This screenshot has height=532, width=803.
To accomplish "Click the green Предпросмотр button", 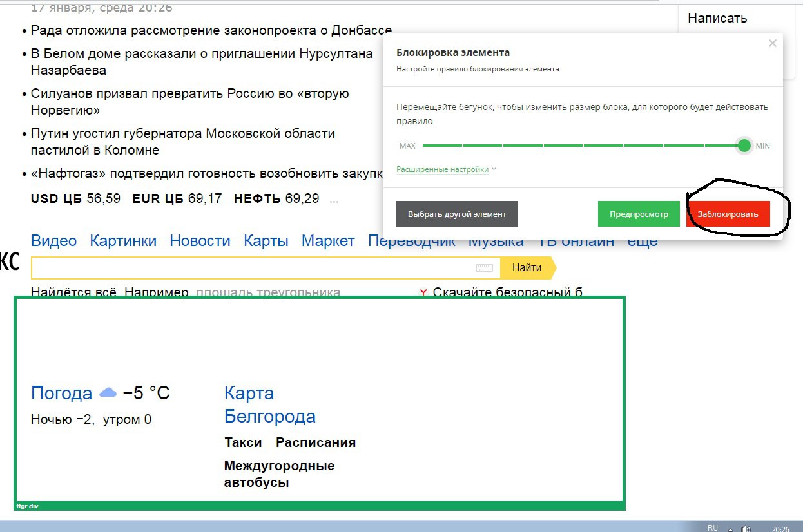I will coord(639,214).
